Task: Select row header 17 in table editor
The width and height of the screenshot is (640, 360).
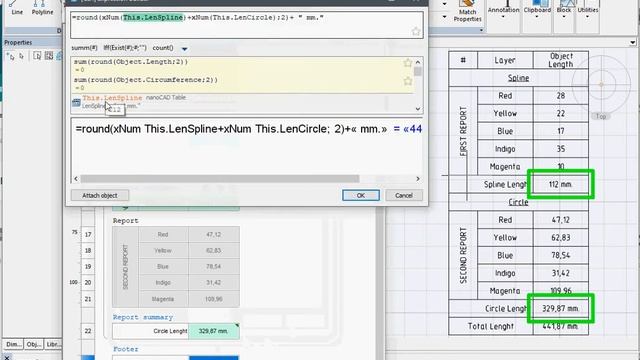Action: 88,235
